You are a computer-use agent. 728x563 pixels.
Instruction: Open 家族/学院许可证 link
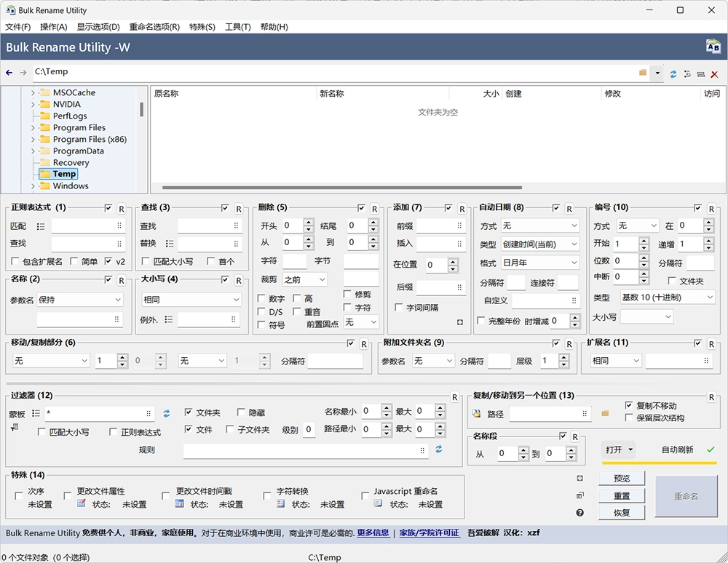pos(430,533)
